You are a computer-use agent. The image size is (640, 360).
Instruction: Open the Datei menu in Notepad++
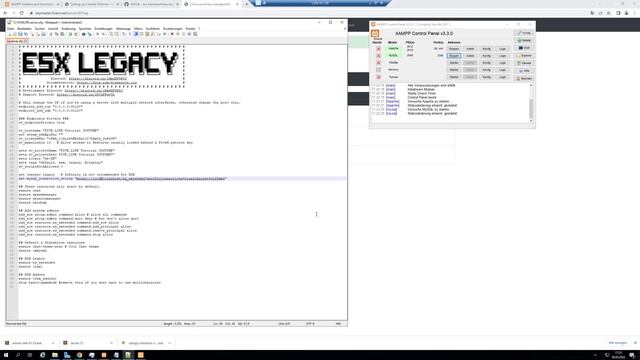(11, 29)
